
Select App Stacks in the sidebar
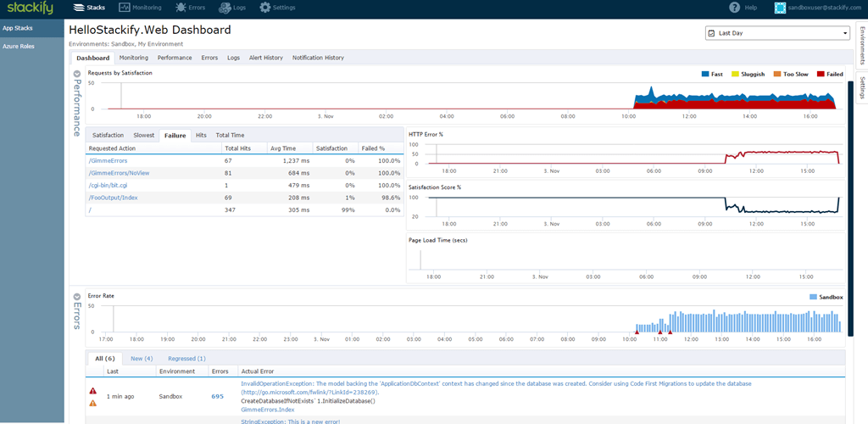(x=32, y=28)
